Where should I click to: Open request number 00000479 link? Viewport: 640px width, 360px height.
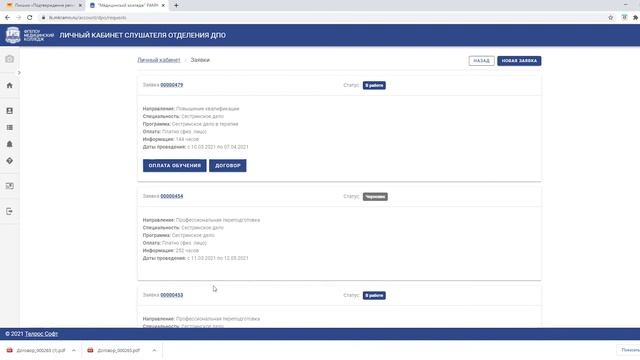coord(172,85)
